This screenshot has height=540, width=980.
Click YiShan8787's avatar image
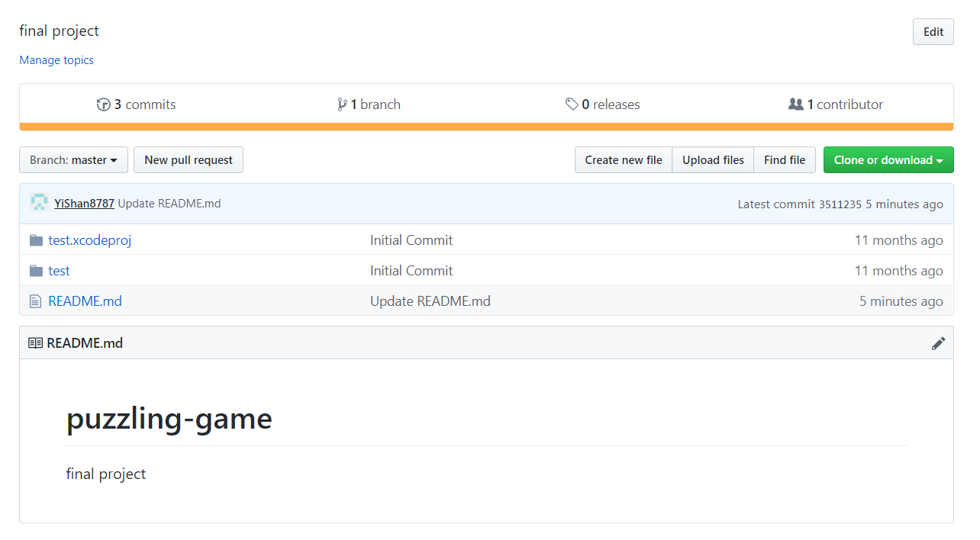pos(39,203)
